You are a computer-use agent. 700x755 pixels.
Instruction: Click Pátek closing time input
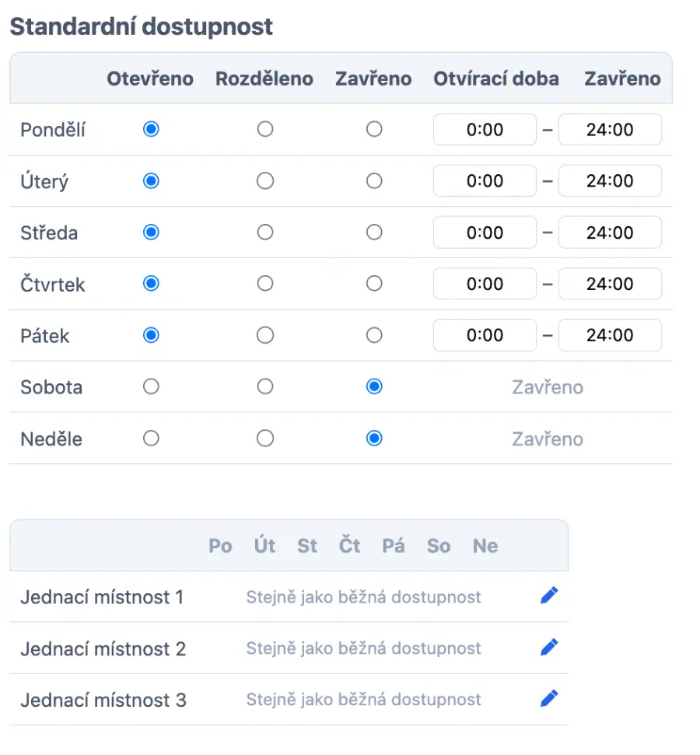[610, 335]
